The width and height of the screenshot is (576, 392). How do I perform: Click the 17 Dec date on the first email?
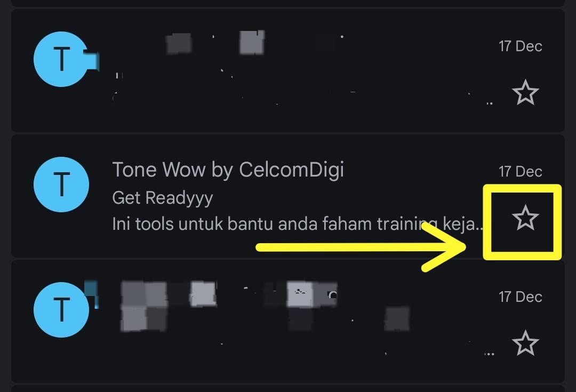pyautogui.click(x=520, y=46)
